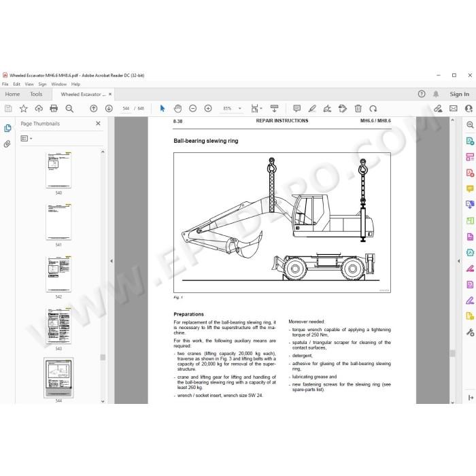Show the Page Thumbnails panel icon
Viewport: 476px width, 476px height.
[x=7, y=128]
